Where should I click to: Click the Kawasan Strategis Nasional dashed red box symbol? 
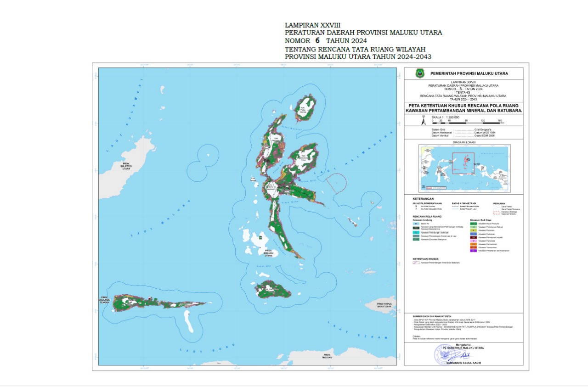497,213
